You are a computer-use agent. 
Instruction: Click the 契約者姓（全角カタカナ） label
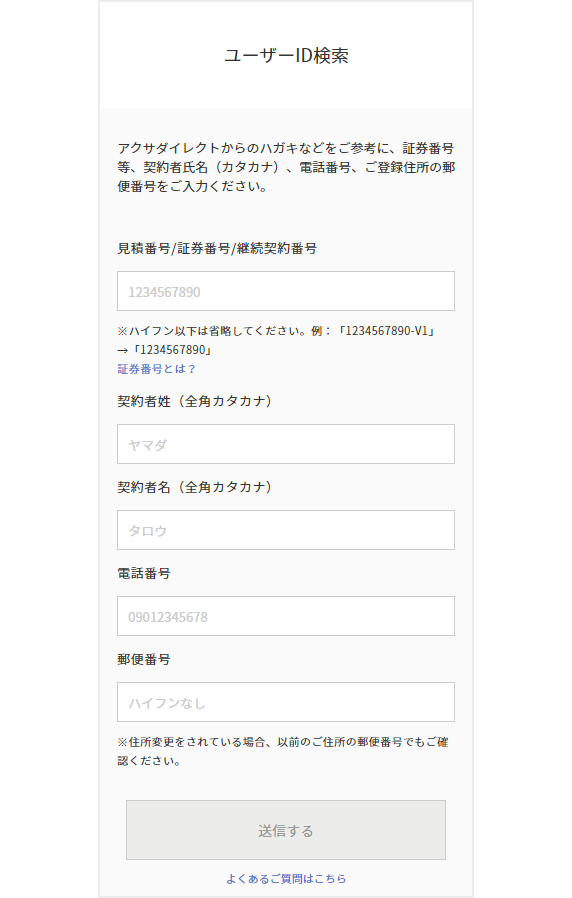tap(195, 401)
